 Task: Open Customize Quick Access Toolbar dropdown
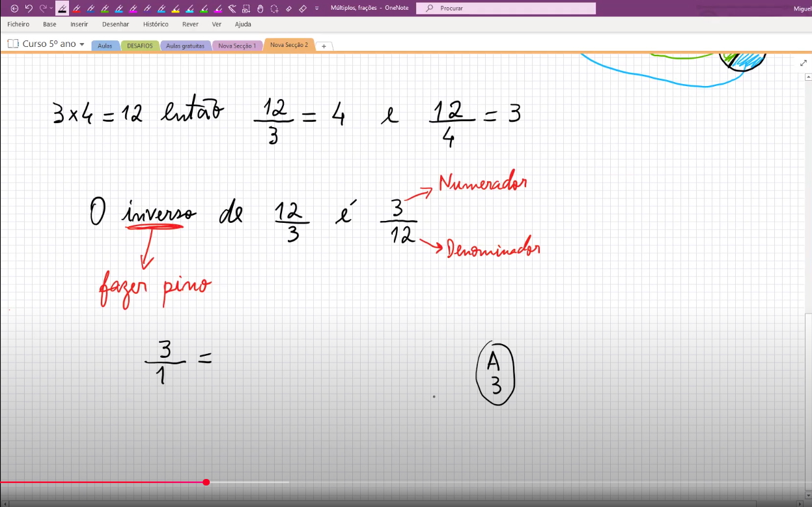point(317,8)
